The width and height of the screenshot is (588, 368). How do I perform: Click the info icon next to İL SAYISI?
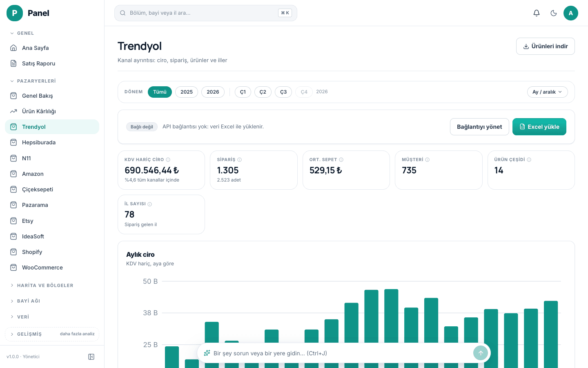150,204
